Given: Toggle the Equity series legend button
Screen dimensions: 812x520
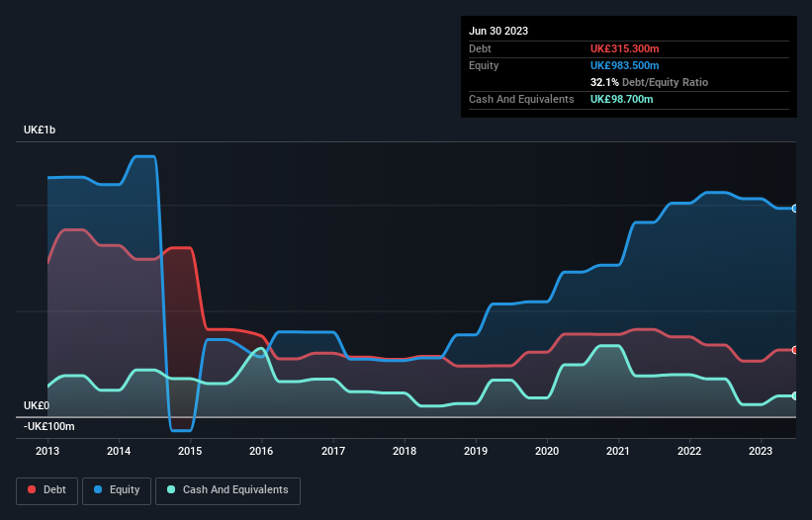Looking at the screenshot, I should pyautogui.click(x=117, y=490).
